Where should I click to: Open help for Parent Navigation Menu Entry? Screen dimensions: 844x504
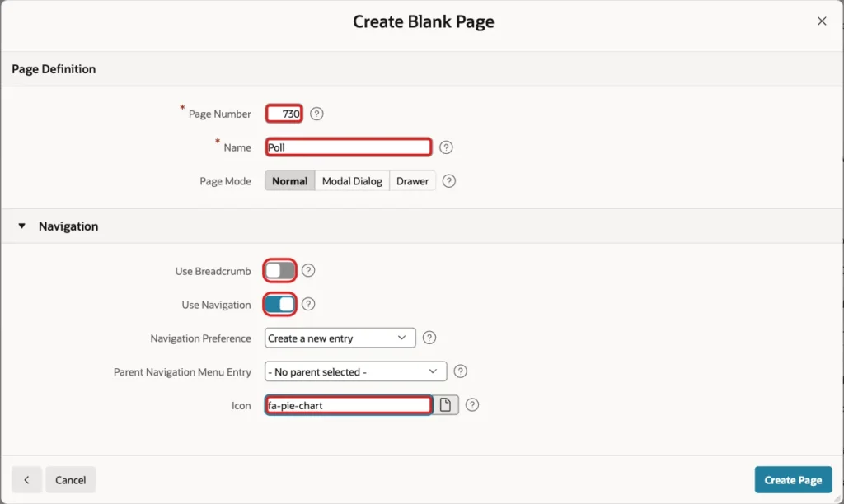click(x=460, y=371)
